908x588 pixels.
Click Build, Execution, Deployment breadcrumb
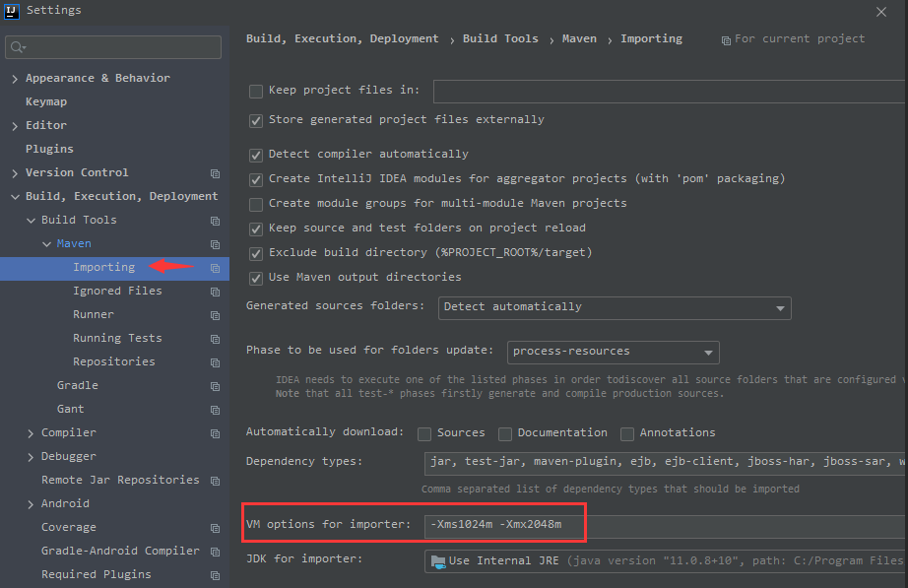pyautogui.click(x=343, y=38)
